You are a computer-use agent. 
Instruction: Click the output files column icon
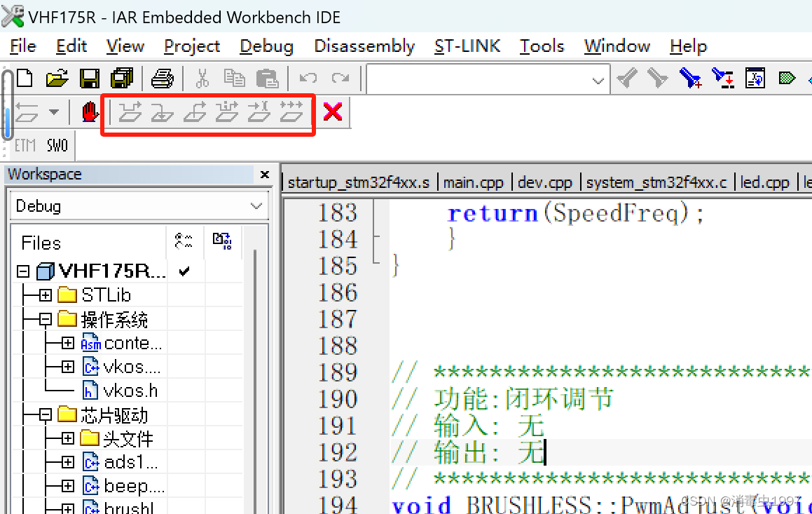pos(223,241)
